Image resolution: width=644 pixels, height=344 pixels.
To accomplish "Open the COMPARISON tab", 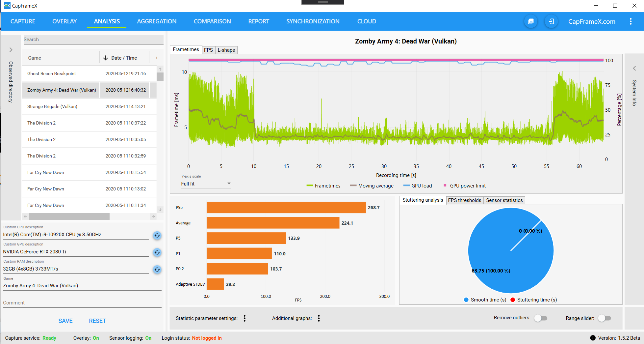I will click(212, 21).
